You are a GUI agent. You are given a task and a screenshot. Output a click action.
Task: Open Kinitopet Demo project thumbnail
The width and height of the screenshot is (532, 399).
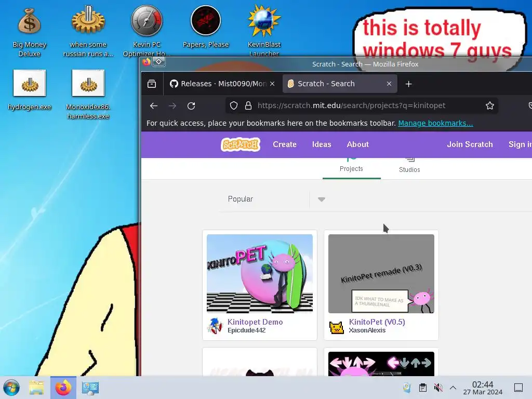click(260, 273)
